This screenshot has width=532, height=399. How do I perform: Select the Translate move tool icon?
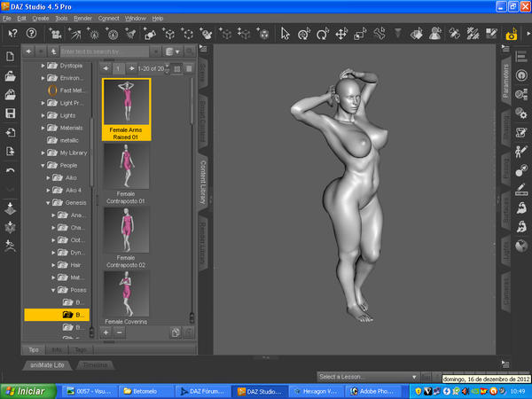[341, 34]
